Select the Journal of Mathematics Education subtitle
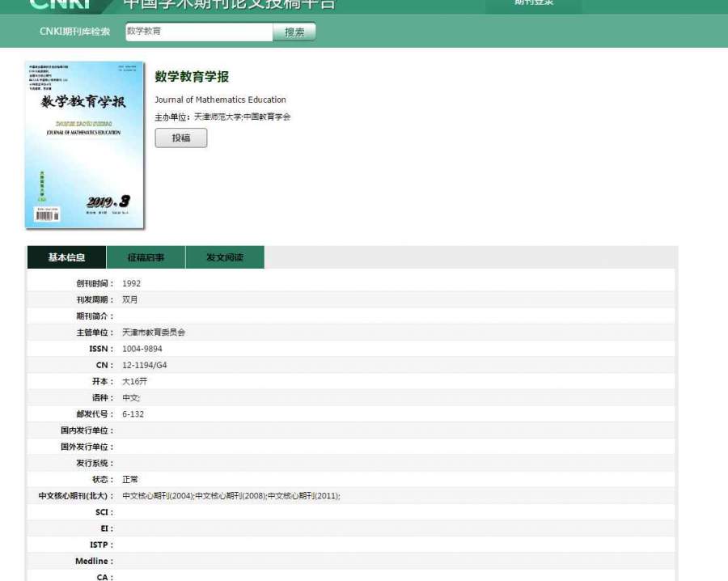The width and height of the screenshot is (728, 581). [x=220, y=100]
